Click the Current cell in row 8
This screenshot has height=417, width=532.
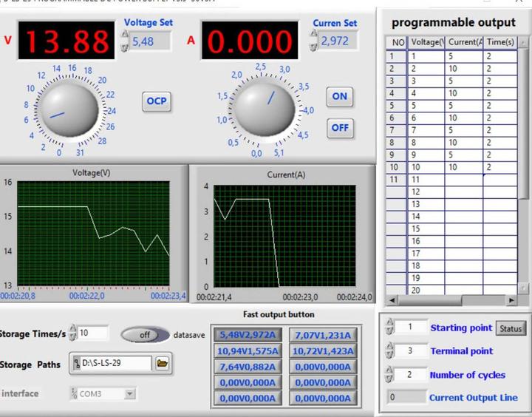click(464, 143)
